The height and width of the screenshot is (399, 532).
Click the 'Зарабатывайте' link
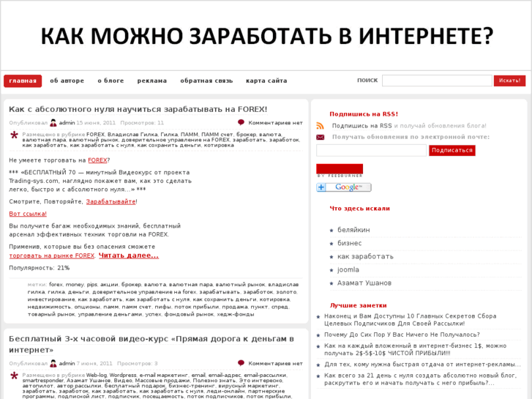111,201
